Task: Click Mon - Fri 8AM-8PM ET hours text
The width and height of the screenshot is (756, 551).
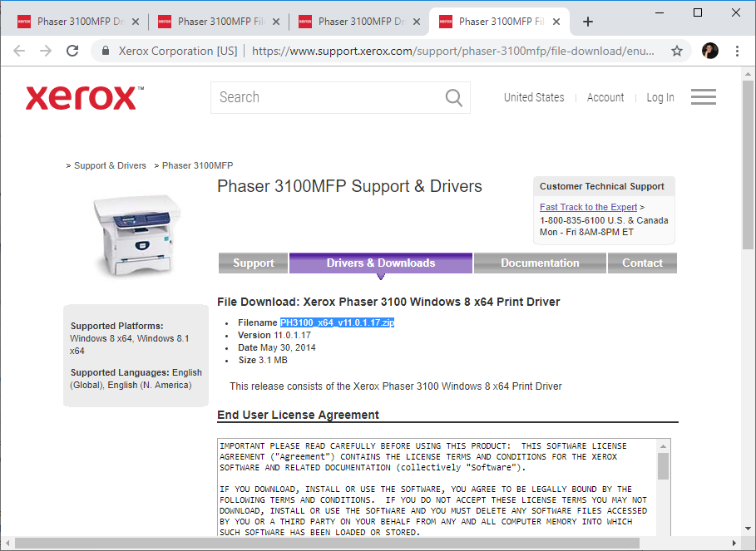Action: click(587, 232)
